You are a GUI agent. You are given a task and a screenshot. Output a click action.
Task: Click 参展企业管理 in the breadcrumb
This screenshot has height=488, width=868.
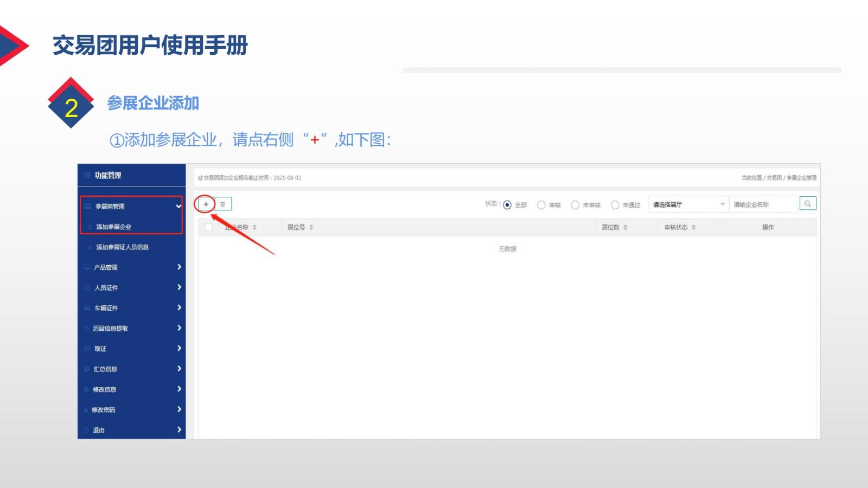click(802, 178)
